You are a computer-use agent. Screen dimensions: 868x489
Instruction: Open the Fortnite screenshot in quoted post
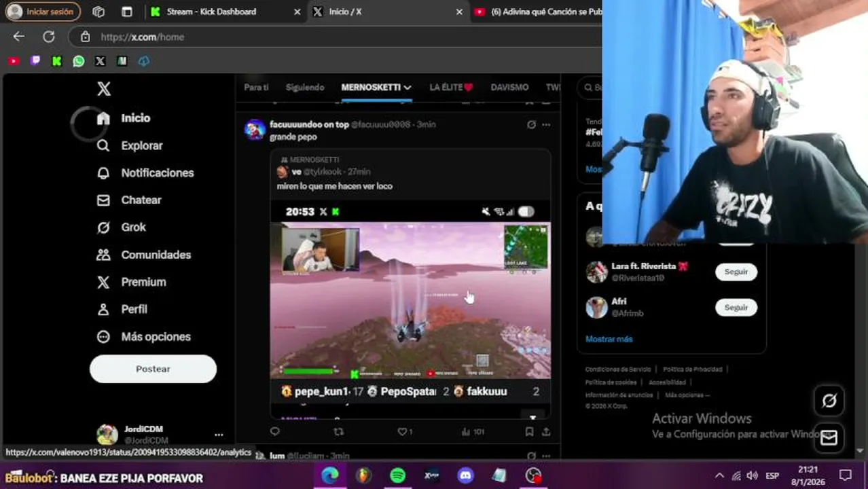coord(410,300)
